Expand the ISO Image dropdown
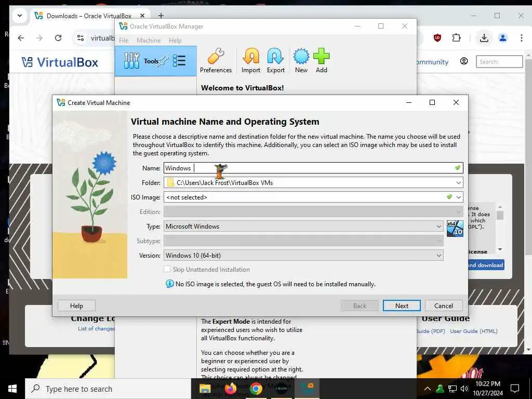The image size is (532, 399). click(458, 197)
